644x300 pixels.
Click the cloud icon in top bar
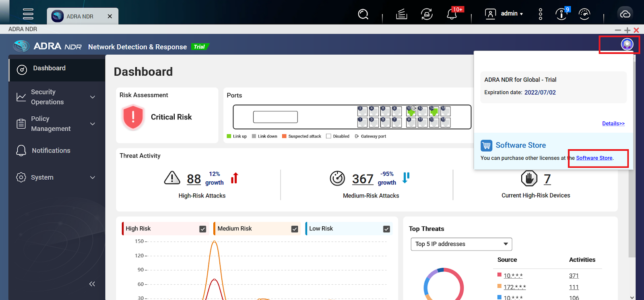click(x=625, y=14)
